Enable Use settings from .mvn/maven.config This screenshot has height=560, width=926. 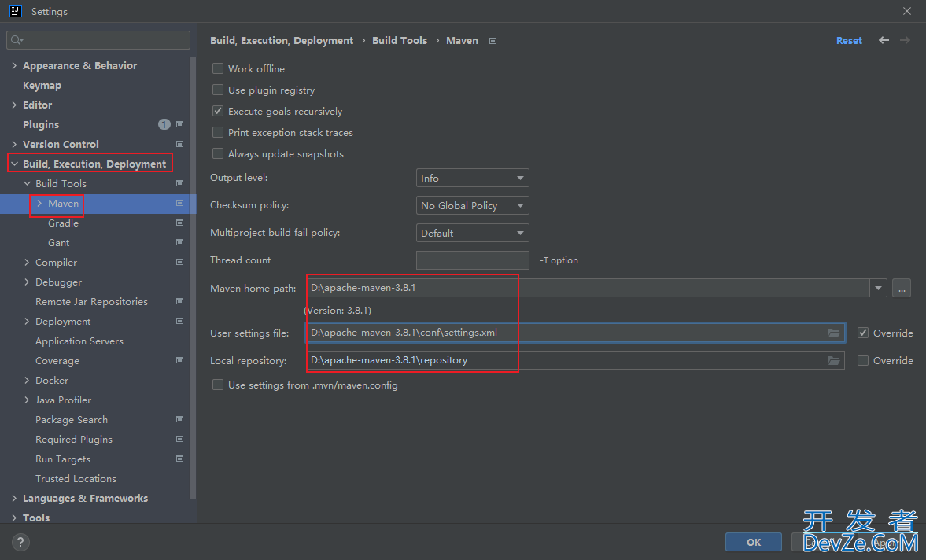coord(218,385)
